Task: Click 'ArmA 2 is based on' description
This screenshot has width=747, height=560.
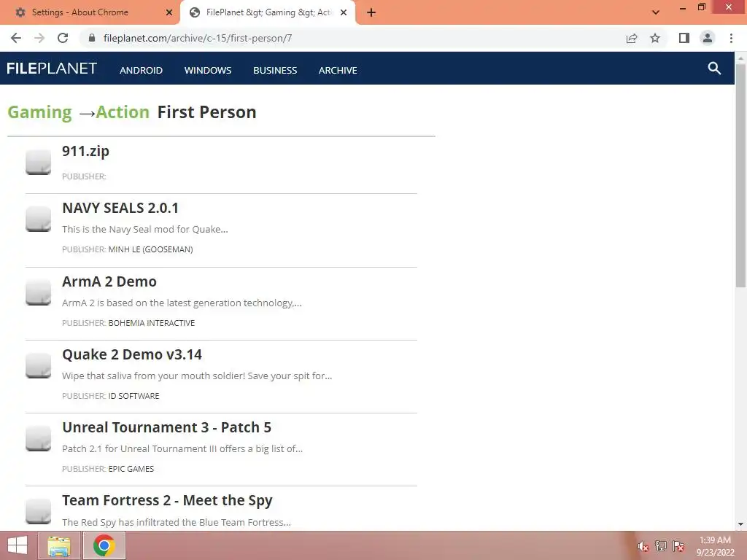Action: tap(182, 303)
